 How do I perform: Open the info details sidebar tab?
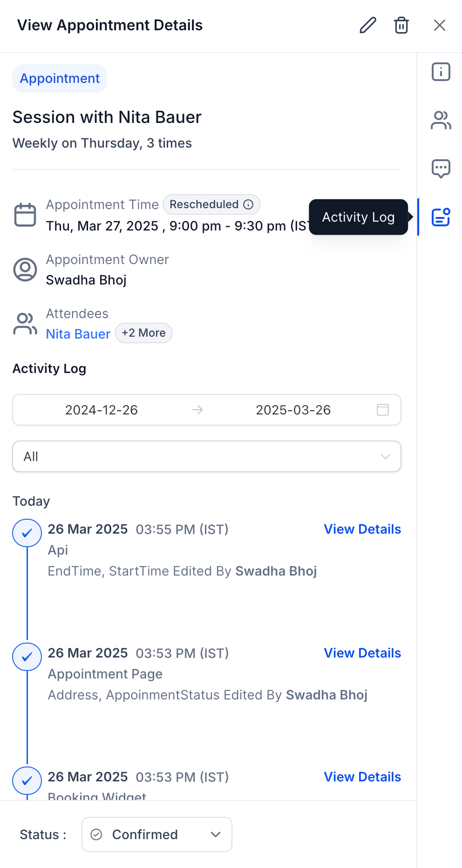tap(441, 72)
